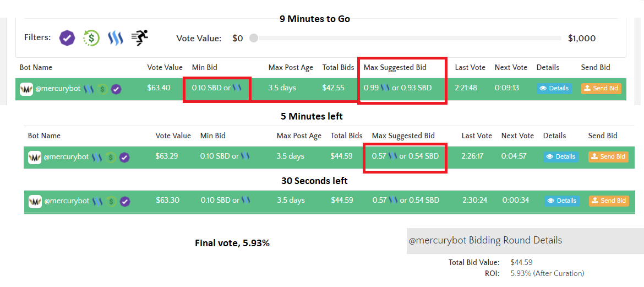Click Send Bid button in 0:00:34 row
This screenshot has width=644, height=287.
coord(609,201)
